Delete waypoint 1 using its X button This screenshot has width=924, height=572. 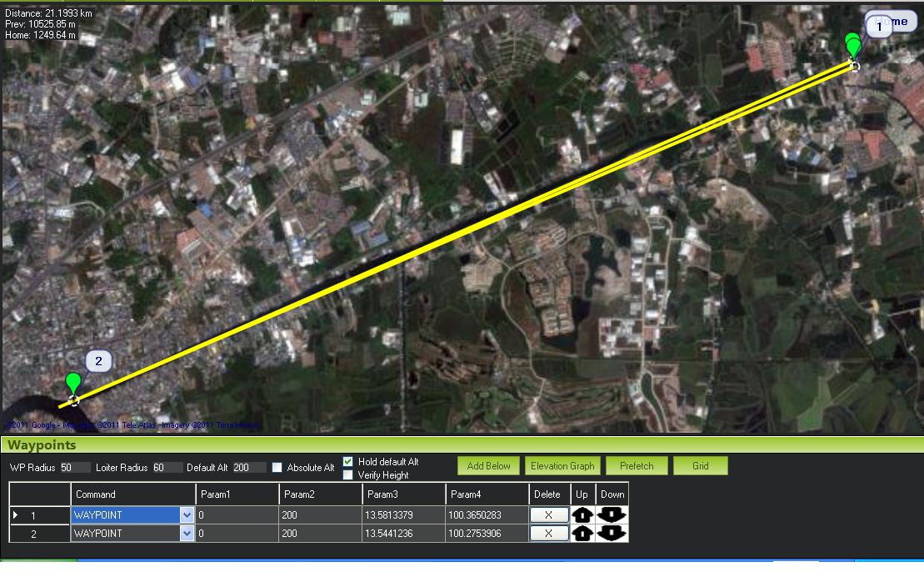click(548, 515)
